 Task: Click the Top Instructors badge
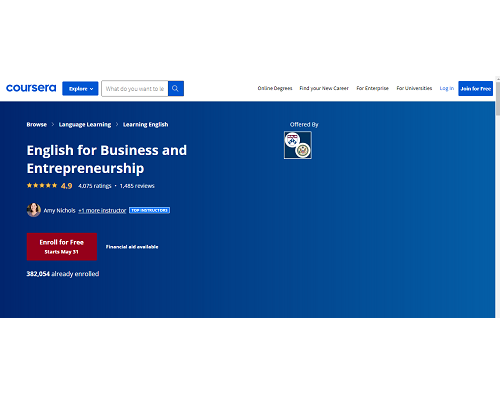coord(149,210)
